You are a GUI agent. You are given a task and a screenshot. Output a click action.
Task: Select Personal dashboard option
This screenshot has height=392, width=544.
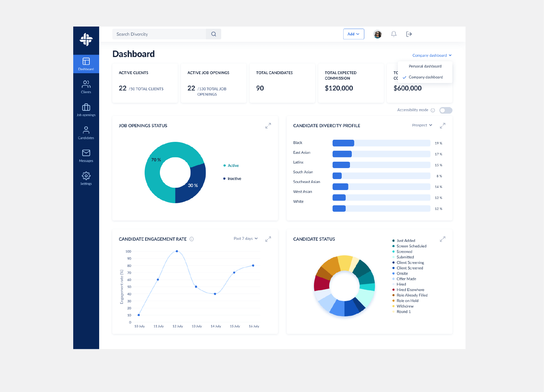click(x=425, y=67)
